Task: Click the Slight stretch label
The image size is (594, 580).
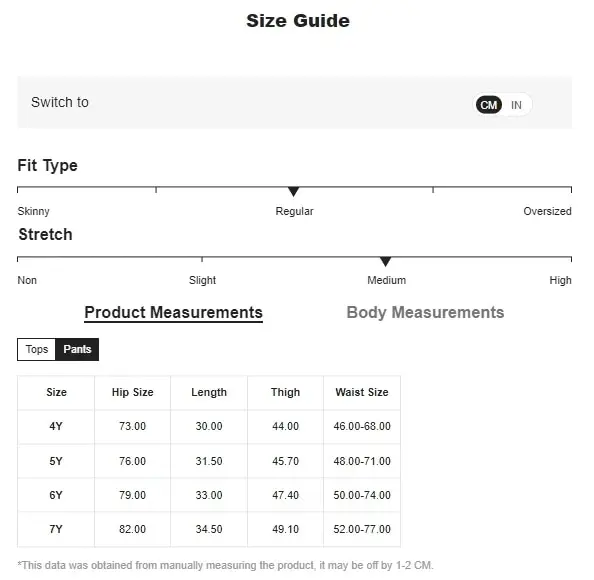Action: tap(202, 280)
